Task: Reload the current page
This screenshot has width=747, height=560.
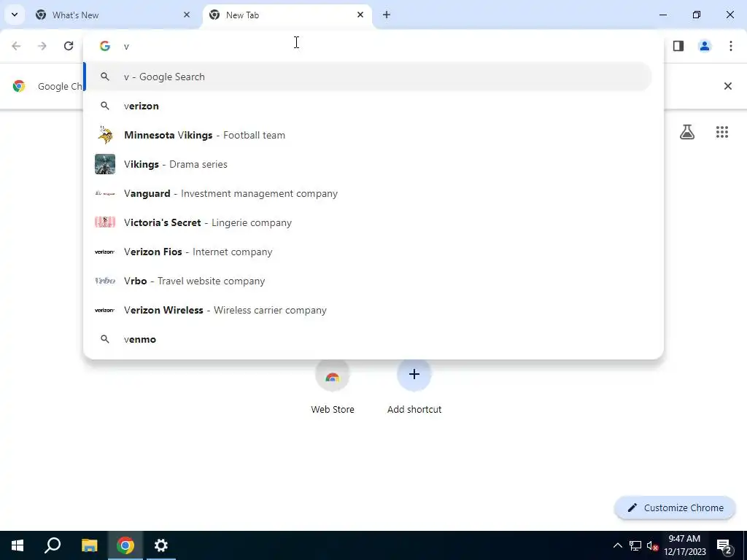Action: (69, 46)
